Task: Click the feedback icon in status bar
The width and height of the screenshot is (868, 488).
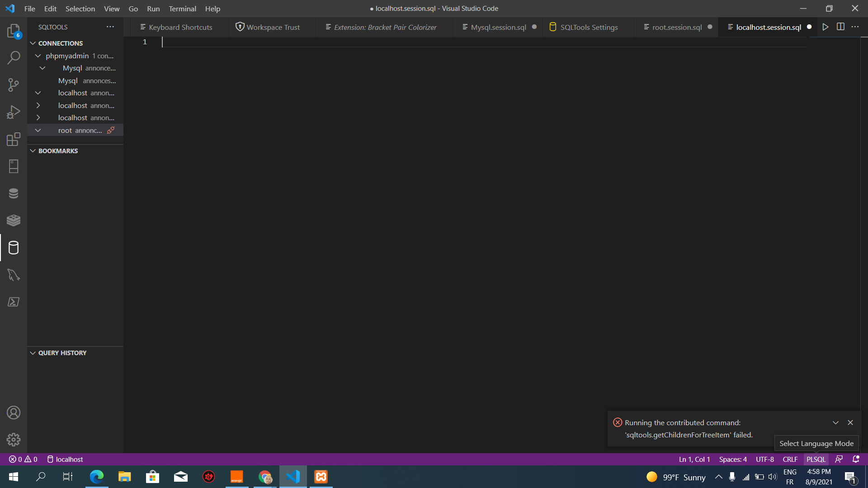Action: (x=839, y=459)
